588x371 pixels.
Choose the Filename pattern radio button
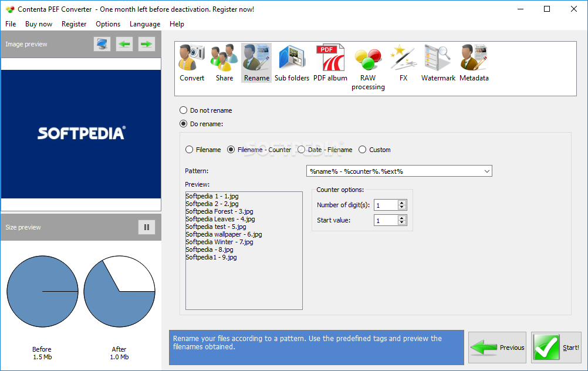(203, 150)
